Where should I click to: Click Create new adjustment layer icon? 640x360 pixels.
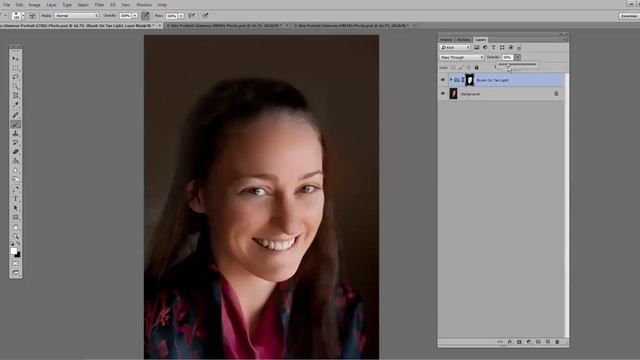coord(529,342)
